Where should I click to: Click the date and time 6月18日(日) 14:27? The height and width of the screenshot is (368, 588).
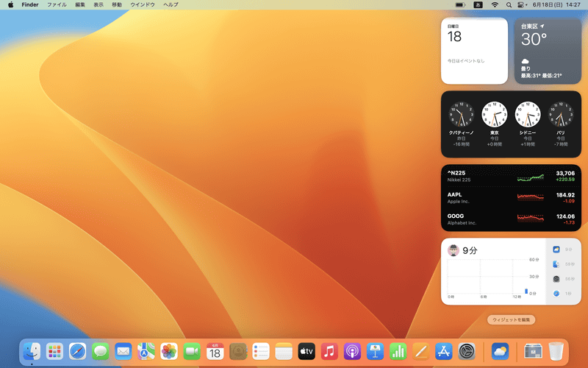(x=556, y=5)
